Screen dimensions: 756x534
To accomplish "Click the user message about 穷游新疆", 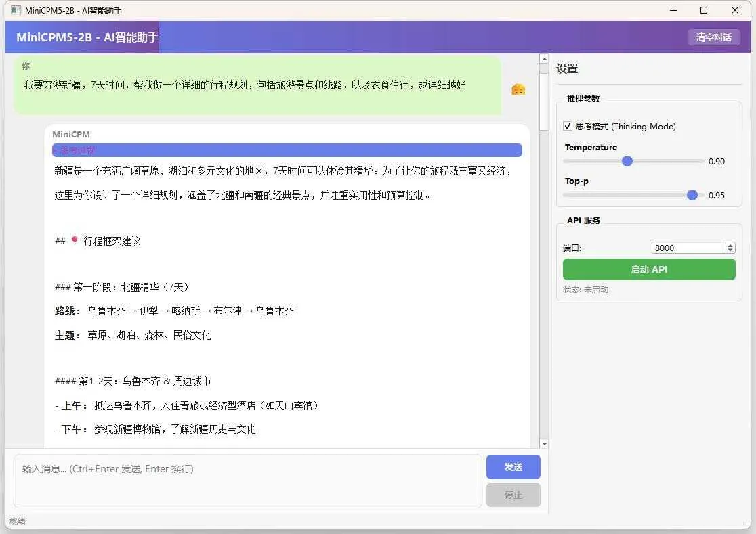I will click(245, 85).
